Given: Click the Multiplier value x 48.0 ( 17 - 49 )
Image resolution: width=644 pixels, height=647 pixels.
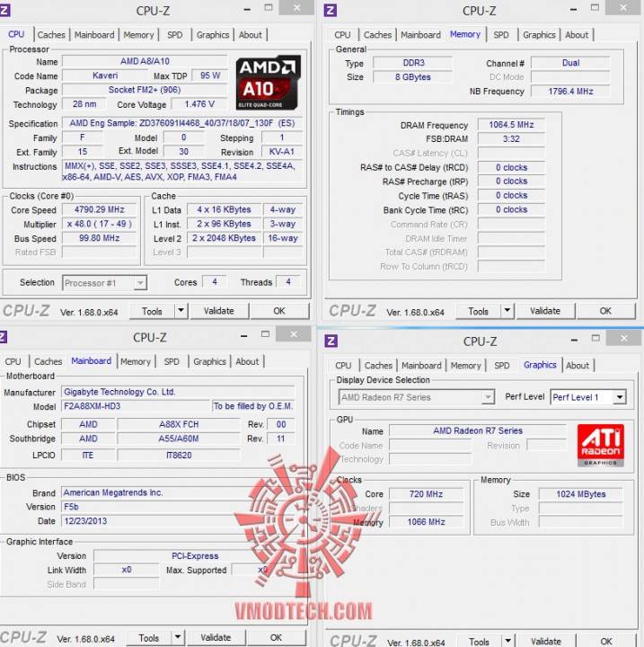Looking at the screenshot, I should [x=100, y=224].
